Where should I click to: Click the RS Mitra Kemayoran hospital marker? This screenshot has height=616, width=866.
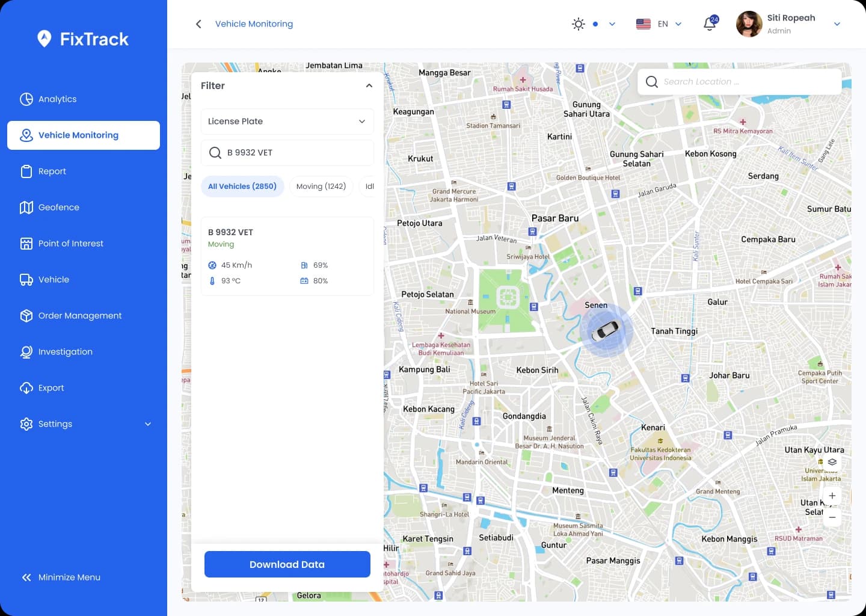pyautogui.click(x=743, y=122)
